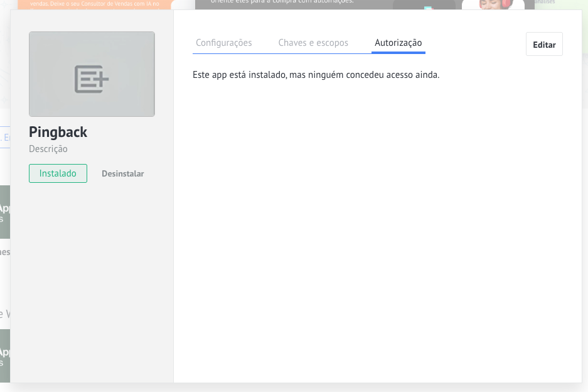The height and width of the screenshot is (392, 588).
Task: Uninstall the app via Desinstalar
Action: click(122, 173)
